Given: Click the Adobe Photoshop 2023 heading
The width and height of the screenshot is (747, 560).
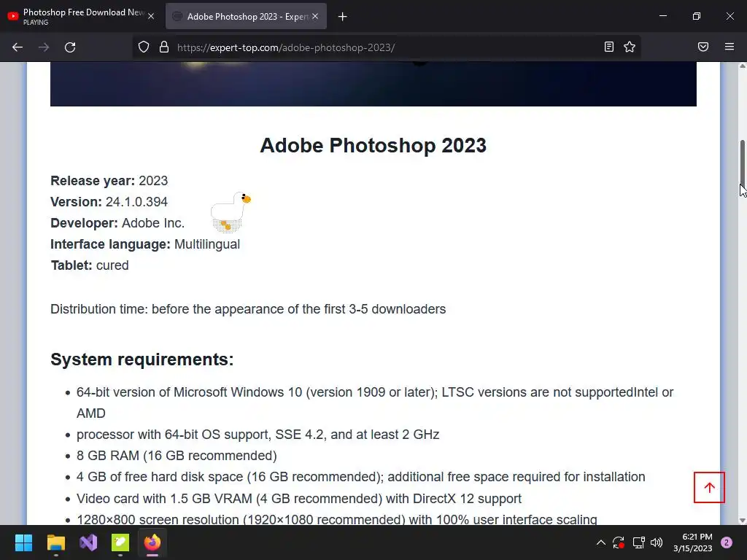Looking at the screenshot, I should pyautogui.click(x=373, y=145).
